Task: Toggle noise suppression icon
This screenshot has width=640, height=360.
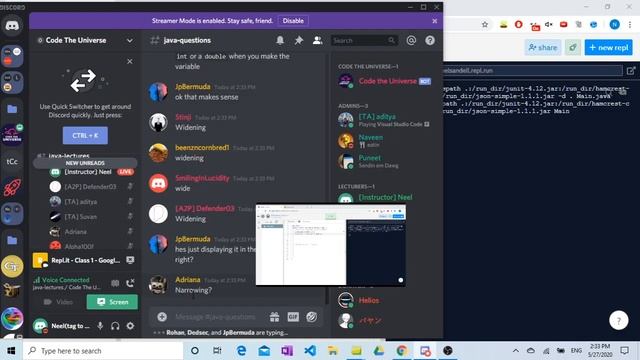Action: click(x=115, y=283)
